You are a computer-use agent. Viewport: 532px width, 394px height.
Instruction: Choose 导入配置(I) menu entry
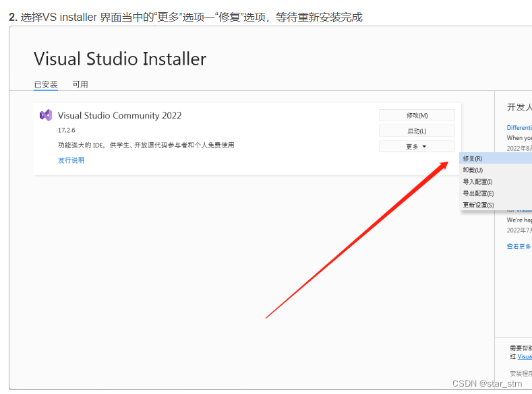(496, 182)
